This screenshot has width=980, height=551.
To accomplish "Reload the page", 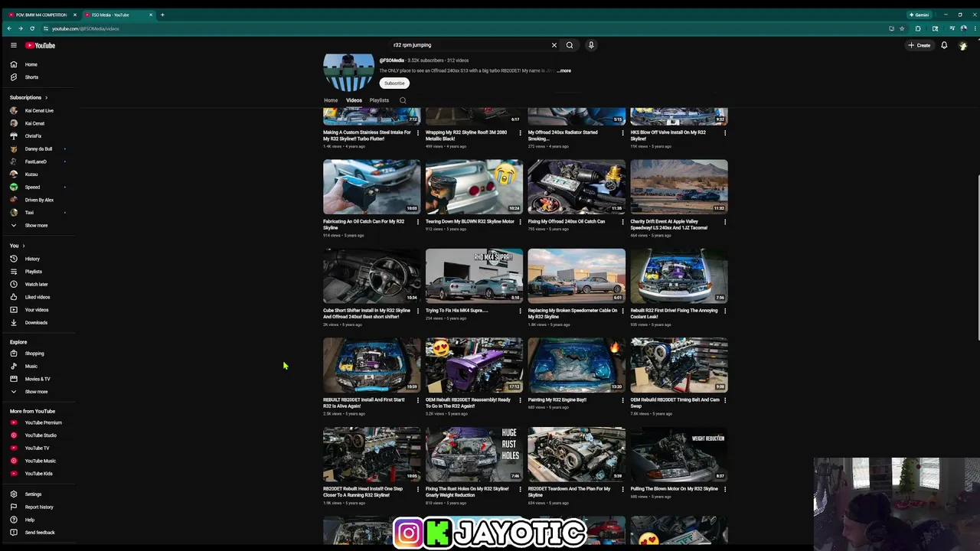I will 31,28.
